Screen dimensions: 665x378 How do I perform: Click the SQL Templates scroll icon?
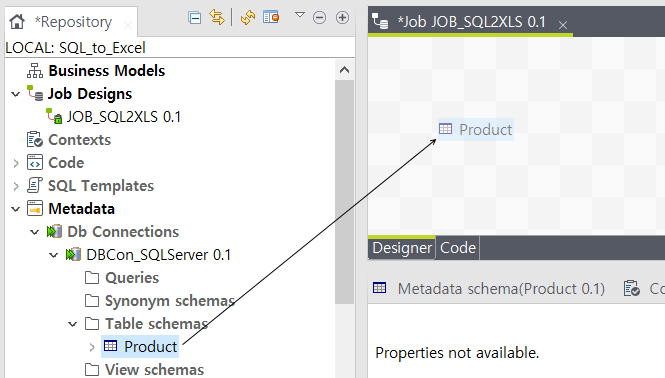[x=35, y=185]
